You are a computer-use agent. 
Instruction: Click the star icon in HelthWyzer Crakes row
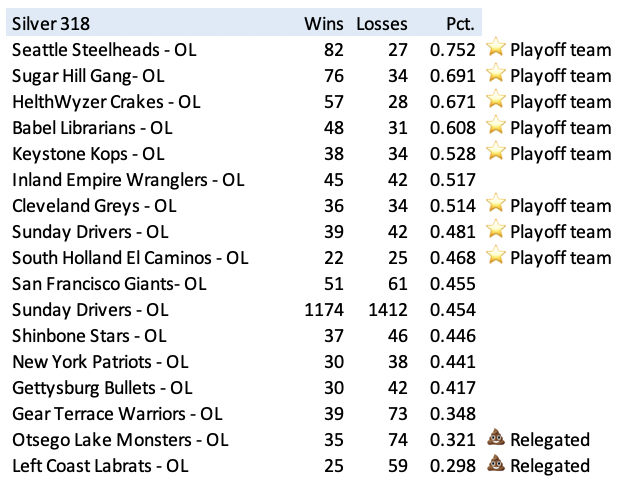496,101
